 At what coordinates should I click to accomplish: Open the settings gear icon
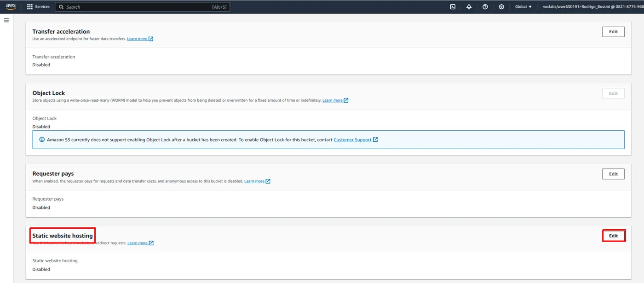[501, 7]
